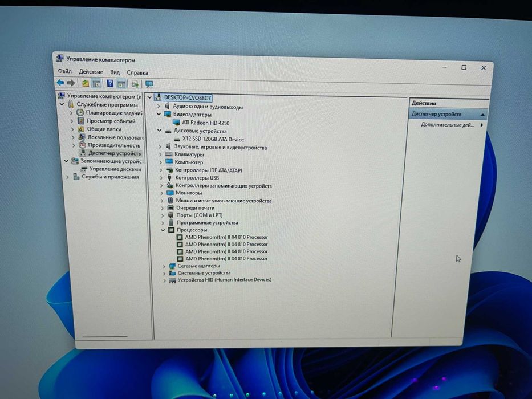Collapse the Дисковые устройства category
The image size is (532, 399).
[160, 131]
